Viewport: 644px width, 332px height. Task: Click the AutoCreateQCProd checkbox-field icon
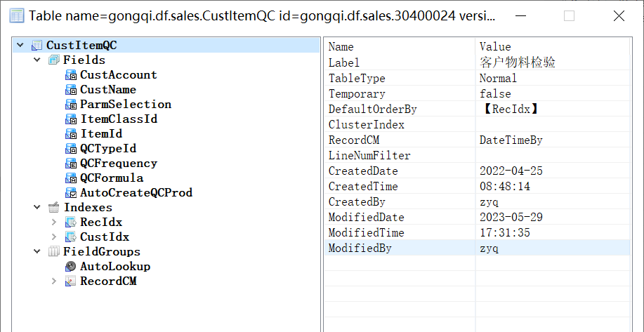point(71,192)
